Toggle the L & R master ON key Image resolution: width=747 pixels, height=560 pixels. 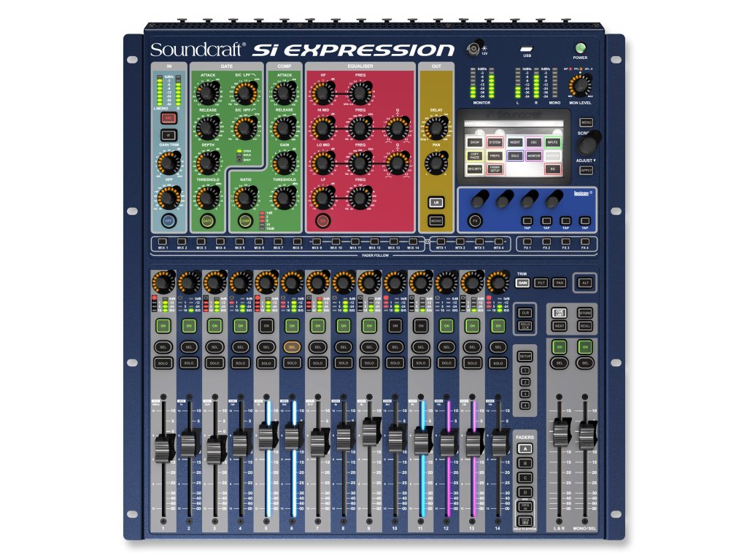pyautogui.click(x=560, y=347)
